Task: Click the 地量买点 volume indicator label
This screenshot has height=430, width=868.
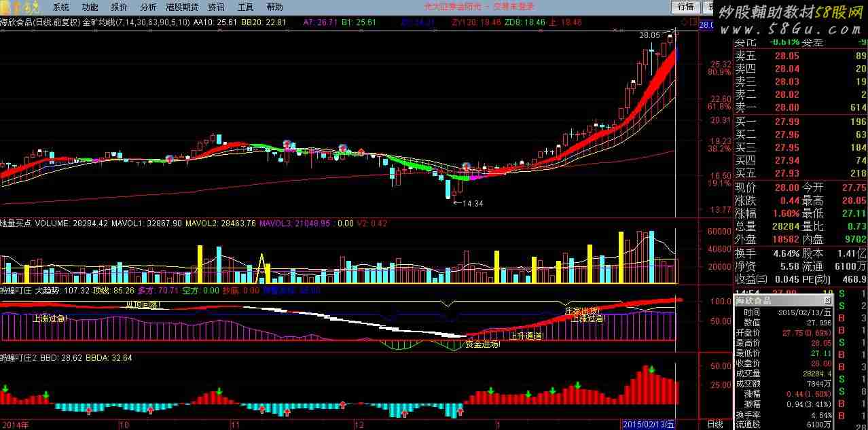Action: click(16, 223)
